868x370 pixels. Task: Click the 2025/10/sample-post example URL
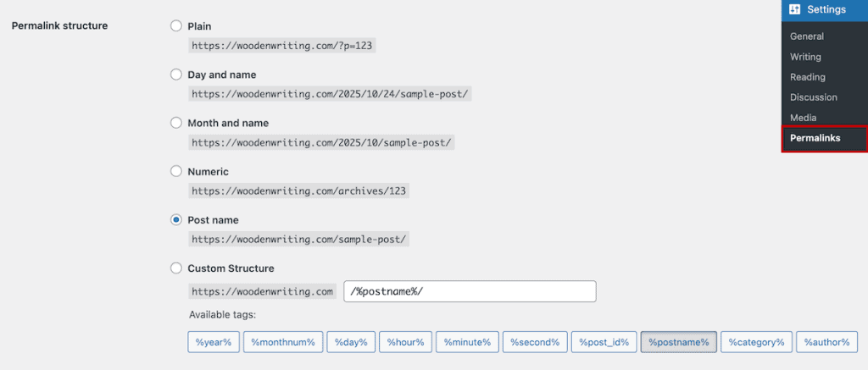[321, 143]
